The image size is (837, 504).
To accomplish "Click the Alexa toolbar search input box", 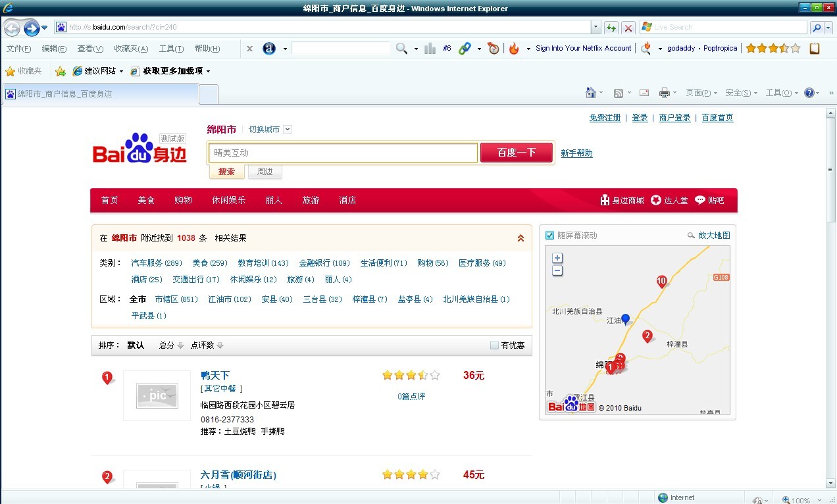I will click(x=341, y=48).
